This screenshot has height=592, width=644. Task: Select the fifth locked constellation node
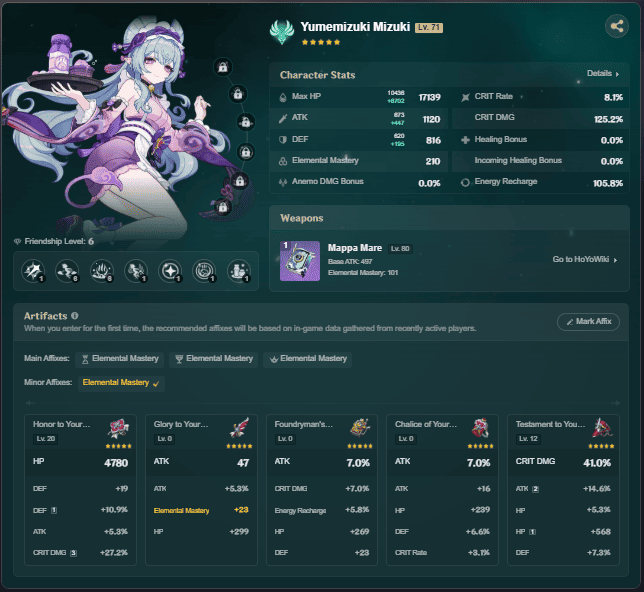(x=240, y=181)
